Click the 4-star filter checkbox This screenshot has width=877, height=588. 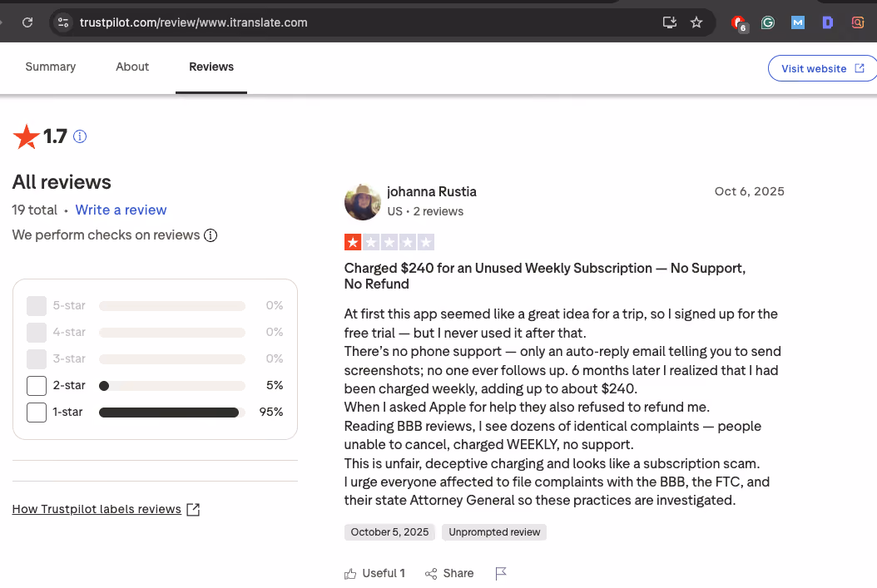pyautogui.click(x=37, y=333)
